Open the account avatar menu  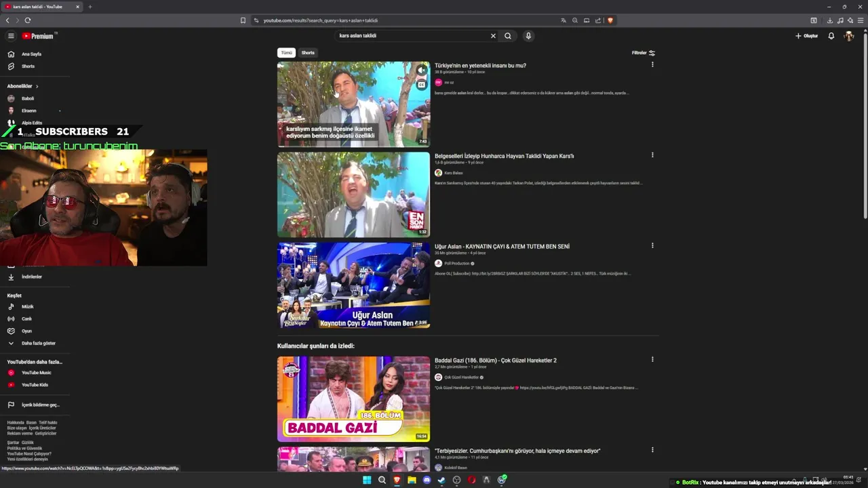849,36
